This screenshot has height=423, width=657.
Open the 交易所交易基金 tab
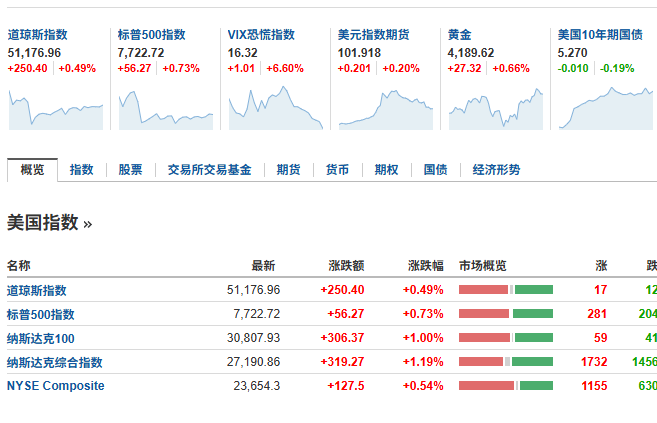coord(210,170)
